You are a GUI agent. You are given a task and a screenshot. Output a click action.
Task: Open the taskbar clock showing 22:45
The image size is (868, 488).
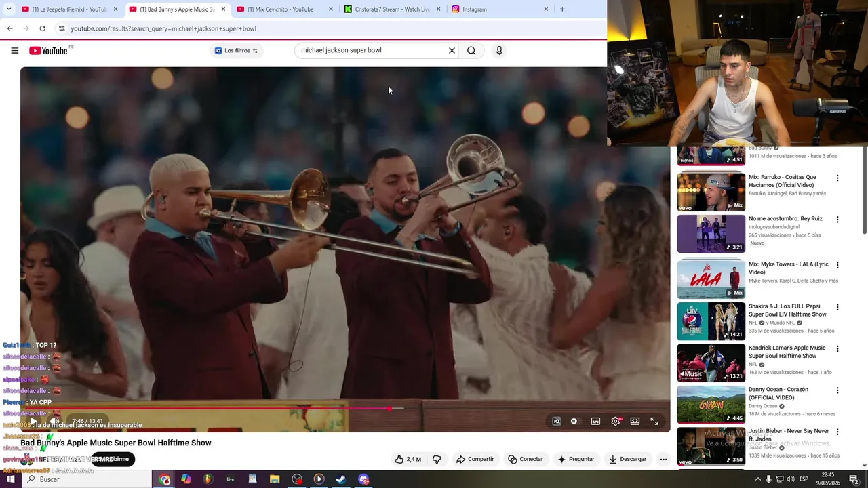(x=828, y=479)
